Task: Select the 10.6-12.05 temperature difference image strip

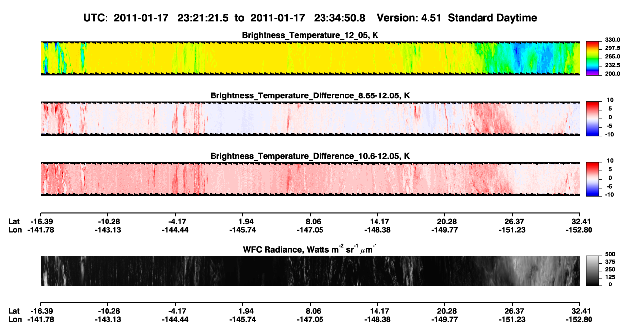Action: 310,179
